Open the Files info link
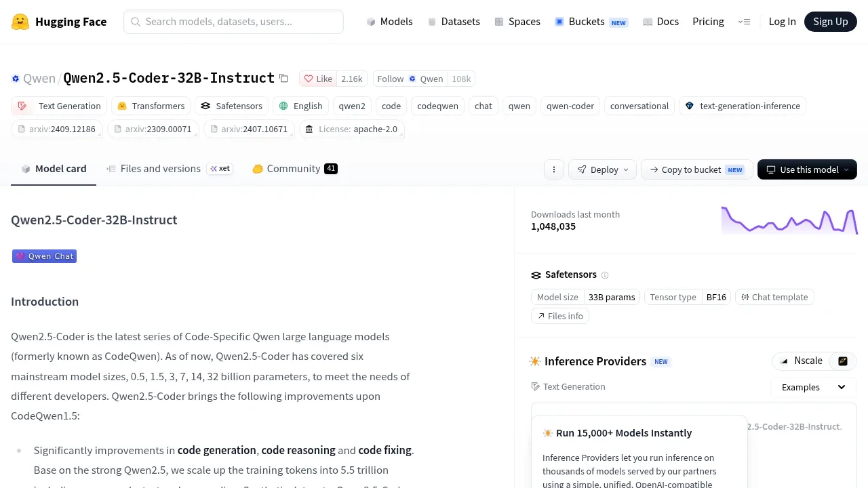This screenshot has width=868, height=488. pyautogui.click(x=560, y=316)
